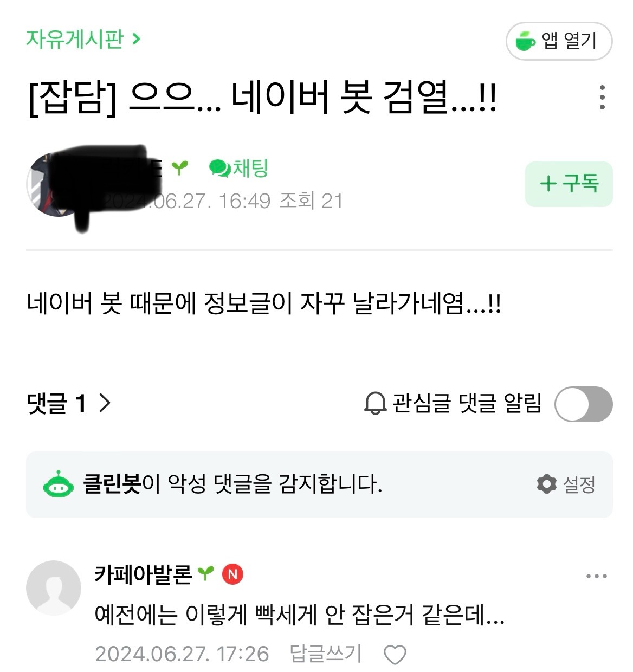Viewport: 633px width, 672px height.
Task: Click the sprout badge beside the author name
Action: (x=179, y=169)
